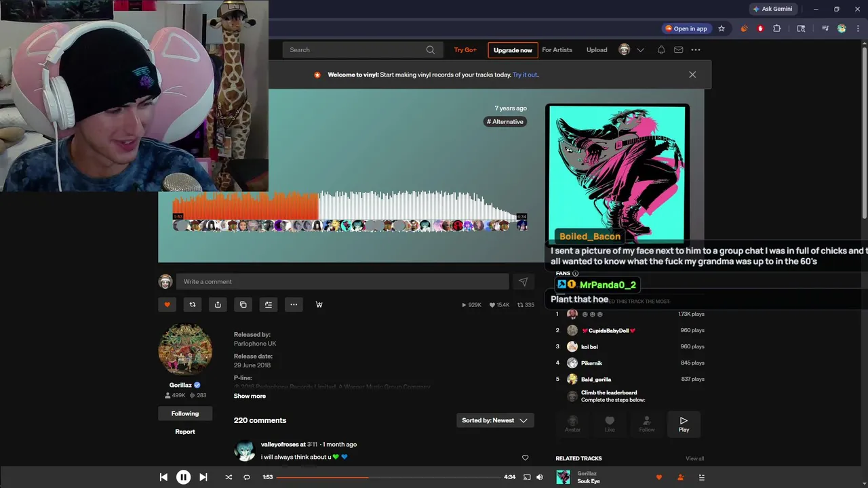
Task: Unlike Souk Eye in the player bar
Action: [x=658, y=477]
